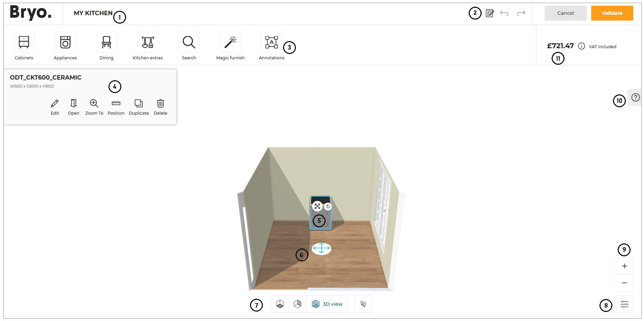Zoom in with the plus button
The height and width of the screenshot is (321, 644).
[624, 266]
